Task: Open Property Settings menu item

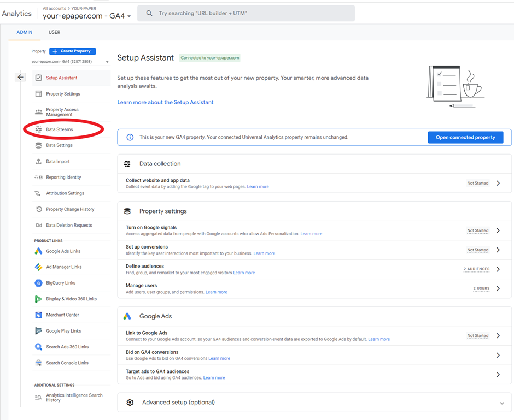Action: tap(72, 93)
